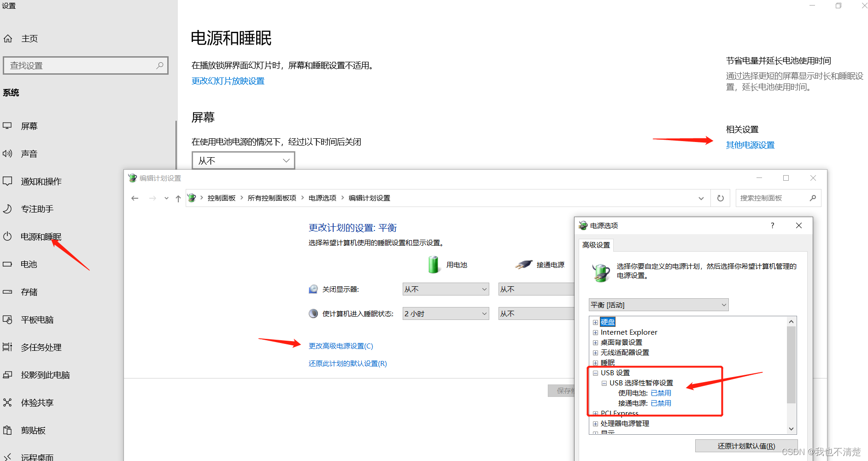Open the Storage (存储) sidebar item
Screen dimensions: 868x461
(x=29, y=292)
